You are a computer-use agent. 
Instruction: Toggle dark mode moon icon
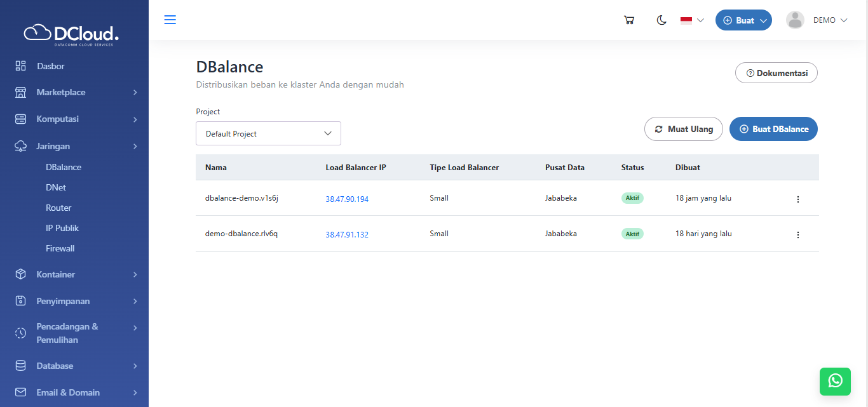(x=661, y=20)
